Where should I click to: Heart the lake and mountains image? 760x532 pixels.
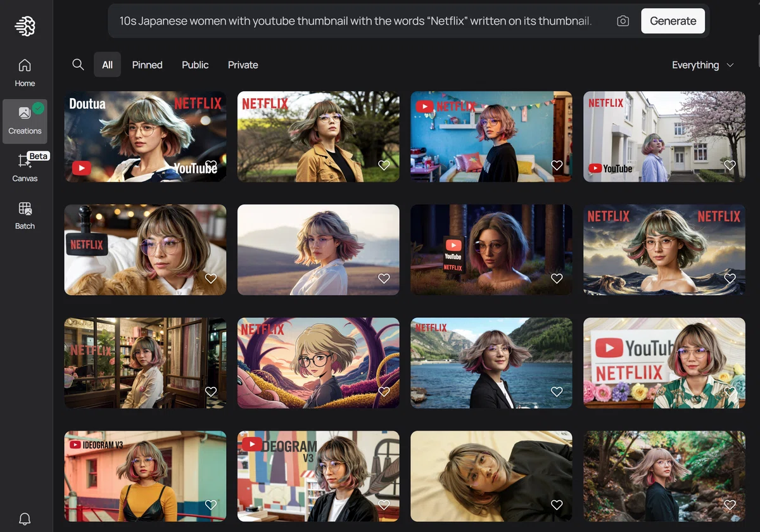tap(557, 391)
